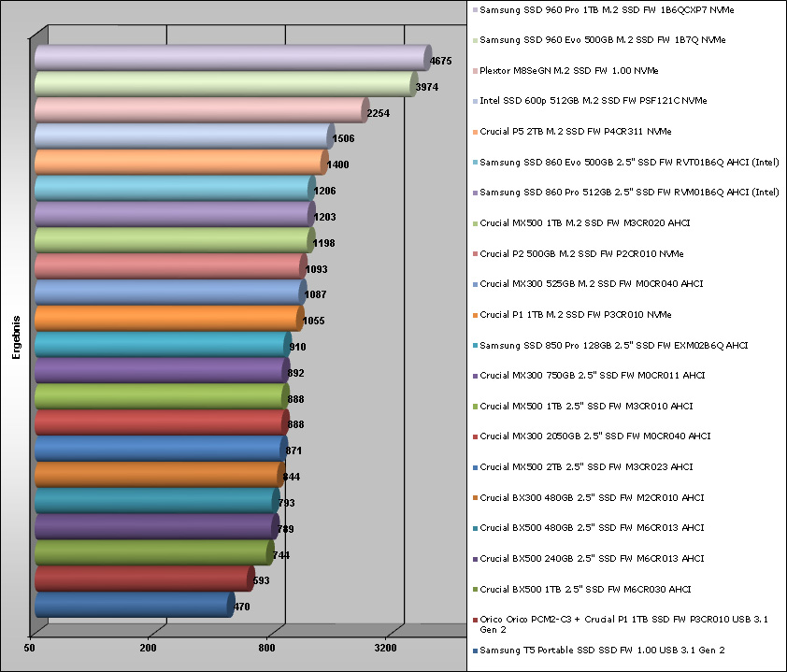Pick the color marker beside Crucial BX300 480GB
Screen dimensions: 787x672
pos(475,498)
